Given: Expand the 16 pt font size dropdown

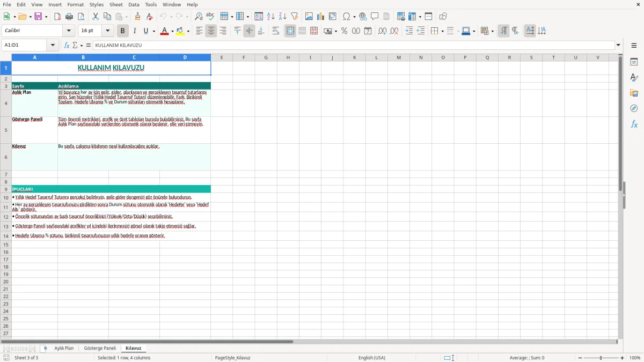Looking at the screenshot, I should pyautogui.click(x=108, y=31).
